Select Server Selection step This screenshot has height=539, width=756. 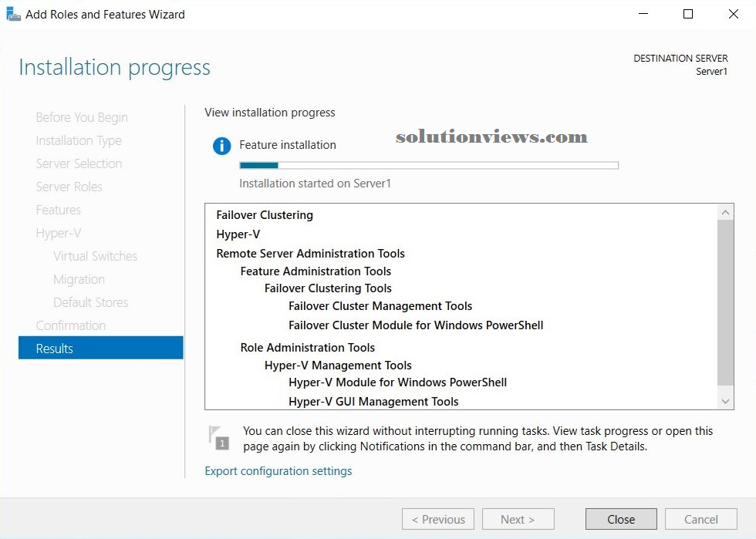coord(79,164)
